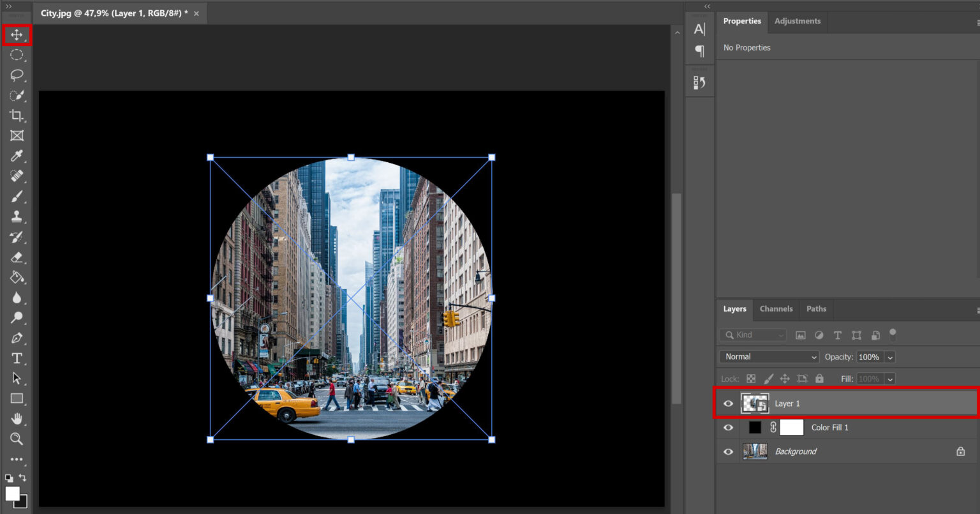This screenshot has width=980, height=514.
Task: Activate the Zoom tool
Action: click(17, 439)
